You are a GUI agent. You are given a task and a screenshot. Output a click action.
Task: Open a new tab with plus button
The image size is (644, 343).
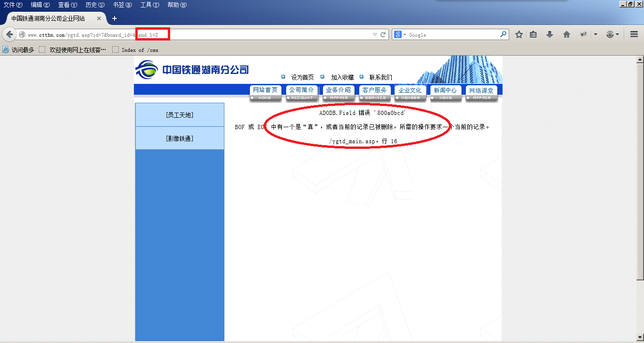[x=114, y=18]
